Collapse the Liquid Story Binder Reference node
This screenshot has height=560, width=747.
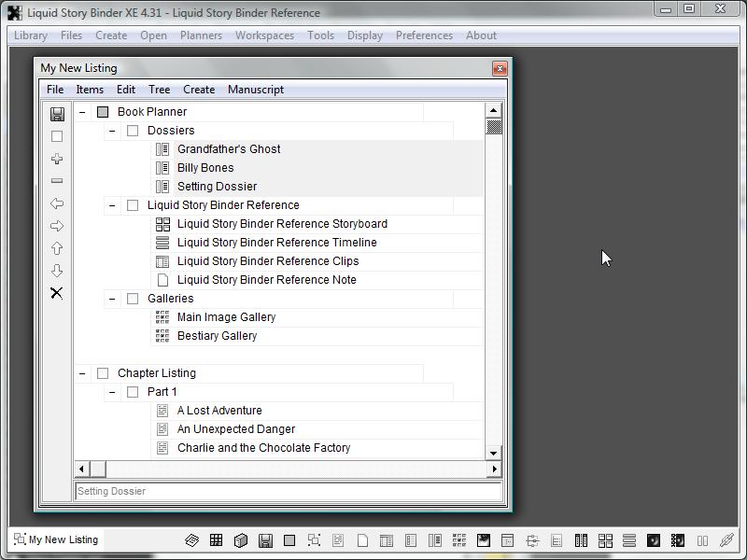point(112,205)
